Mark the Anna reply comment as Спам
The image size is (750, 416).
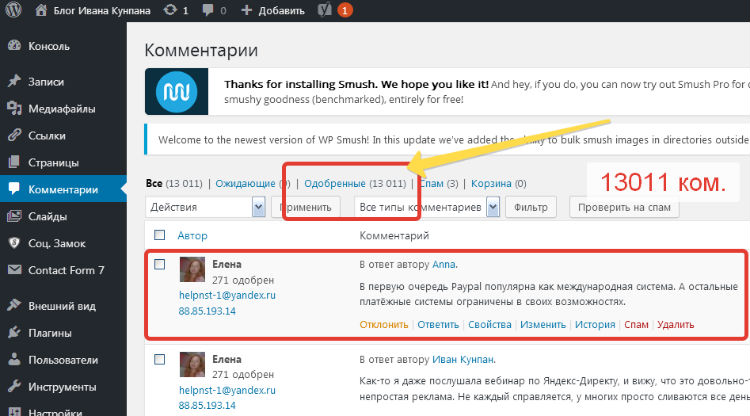(636, 324)
